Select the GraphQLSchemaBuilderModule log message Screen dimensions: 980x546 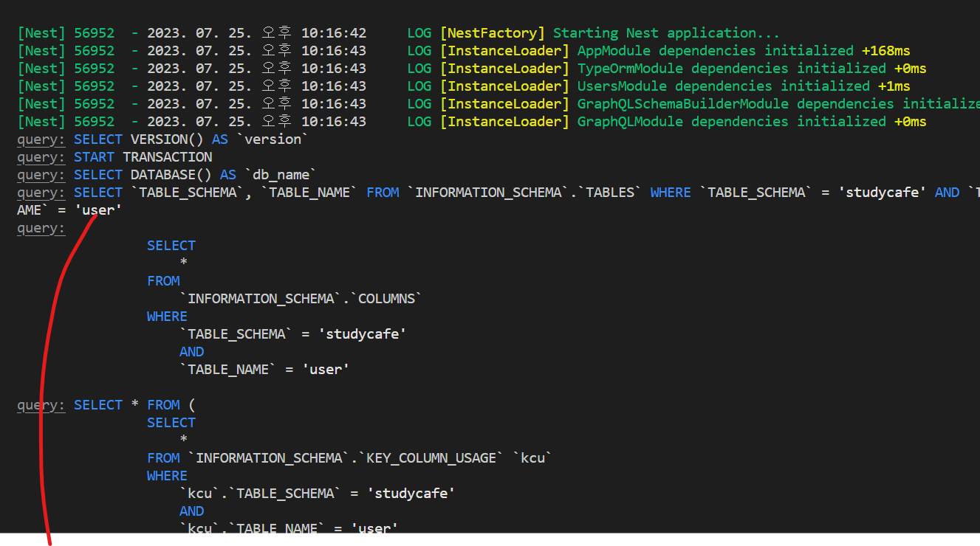(x=778, y=104)
